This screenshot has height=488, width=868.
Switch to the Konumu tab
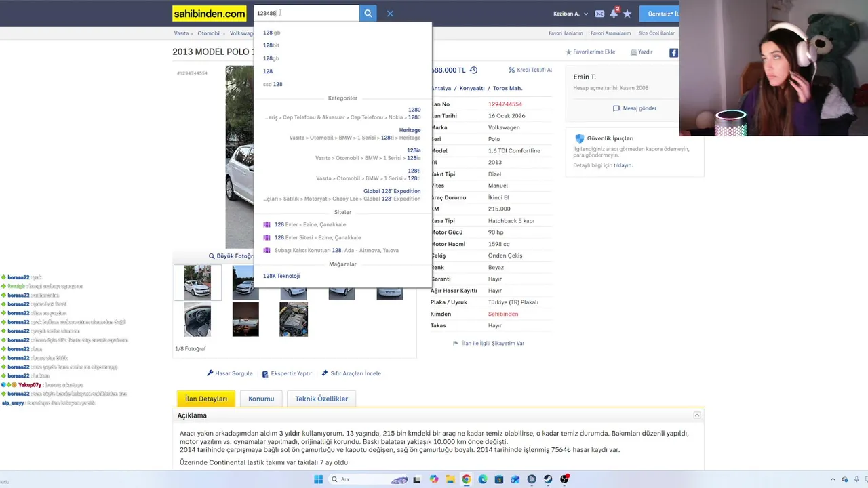[261, 399]
